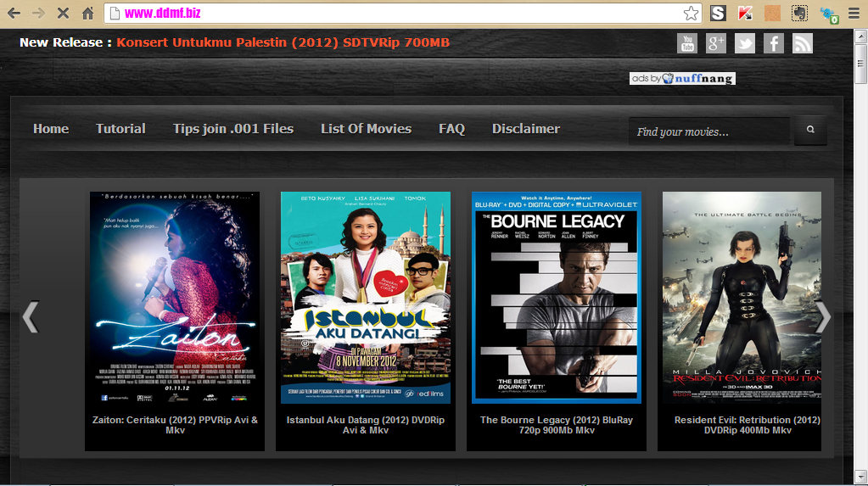Click the Resident Evil Retribution poster
The height and width of the screenshot is (486, 868).
742,297
